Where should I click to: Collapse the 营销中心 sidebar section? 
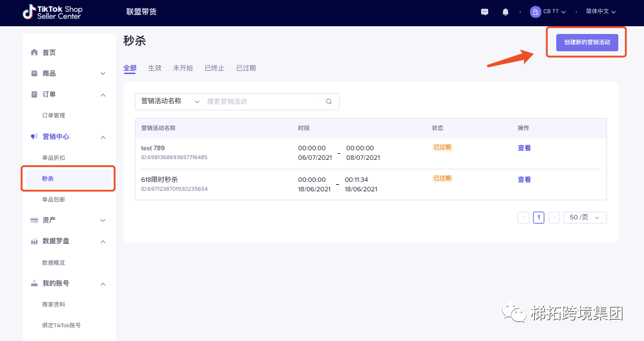(103, 137)
